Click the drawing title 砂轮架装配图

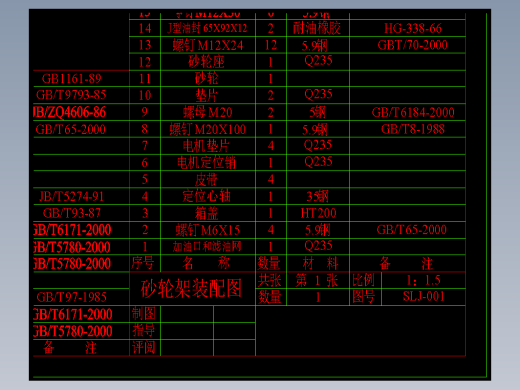191,288
